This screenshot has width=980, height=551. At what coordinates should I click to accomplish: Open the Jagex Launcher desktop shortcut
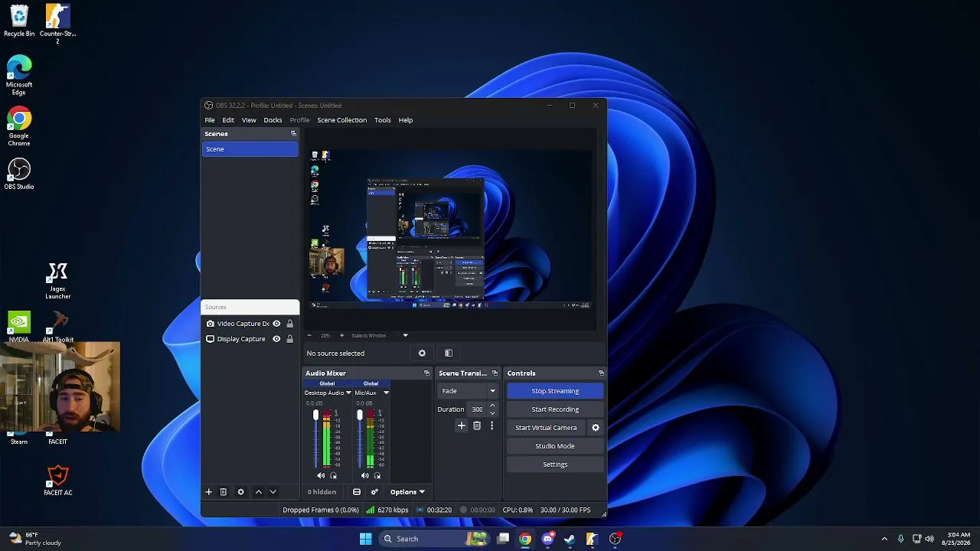point(57,281)
